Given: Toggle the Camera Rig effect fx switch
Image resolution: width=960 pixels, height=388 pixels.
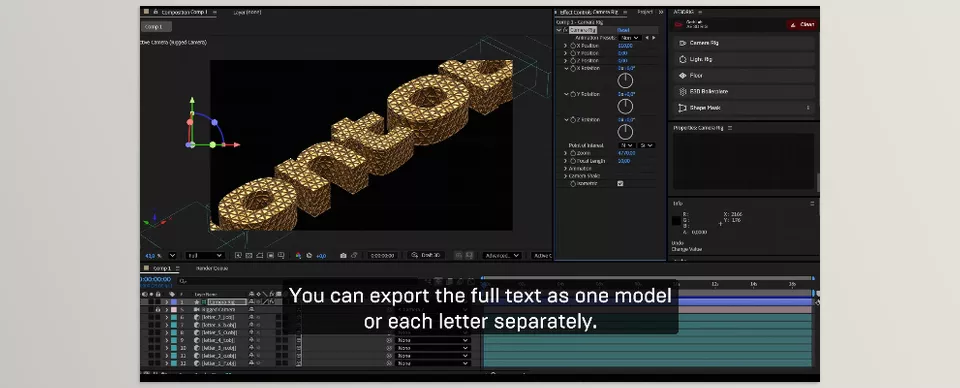Looking at the screenshot, I should click(x=565, y=30).
